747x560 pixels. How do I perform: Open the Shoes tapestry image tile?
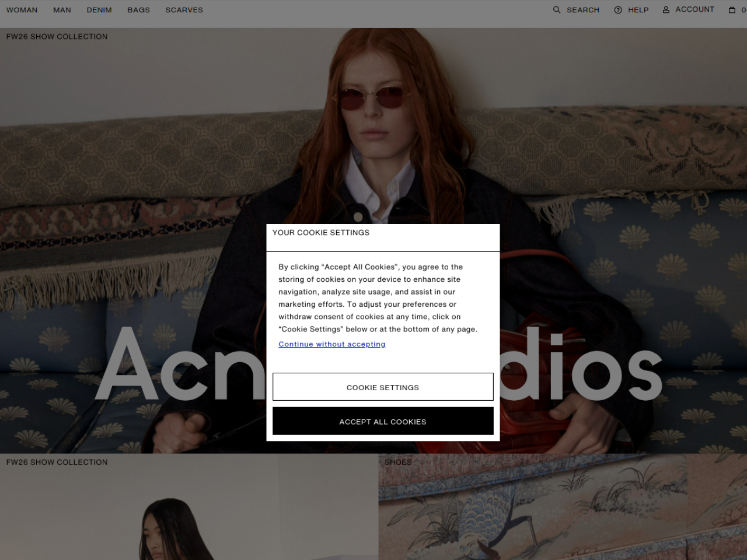[x=563, y=507]
